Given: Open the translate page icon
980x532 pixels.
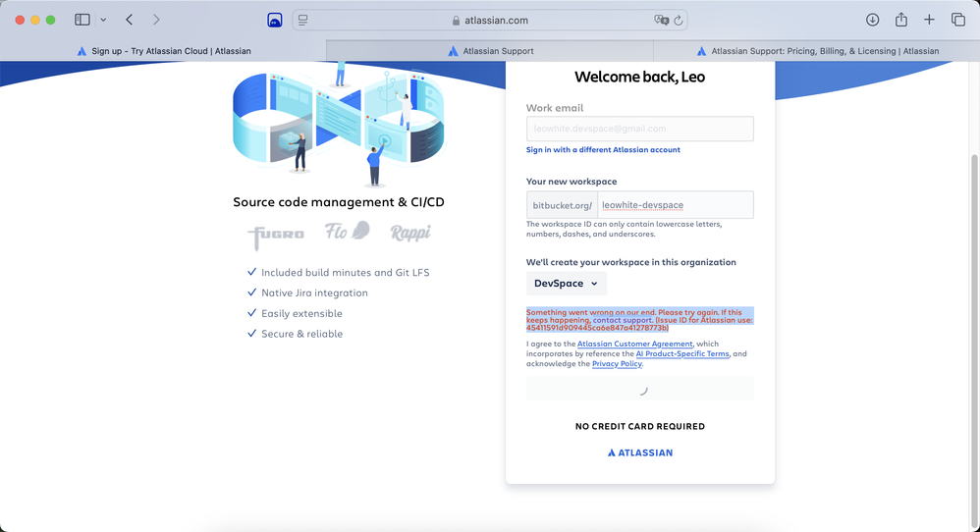Looking at the screenshot, I should (661, 20).
